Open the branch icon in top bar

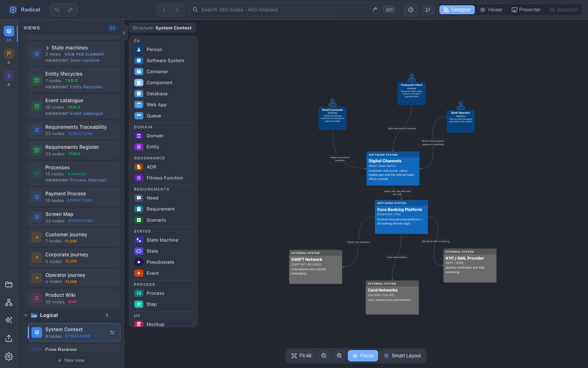coord(428,10)
